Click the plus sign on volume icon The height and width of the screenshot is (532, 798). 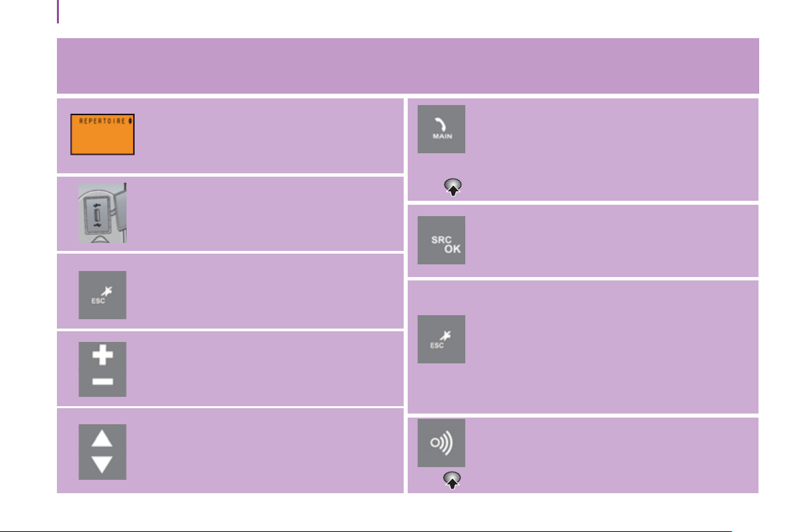pos(102,355)
